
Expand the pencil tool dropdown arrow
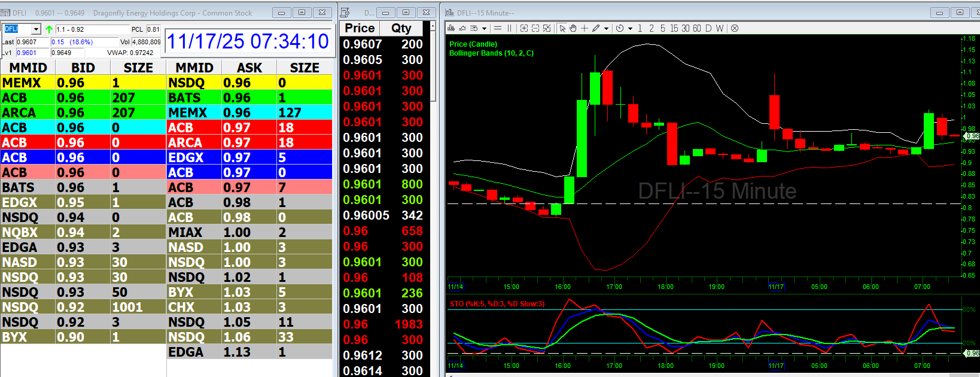(x=606, y=29)
